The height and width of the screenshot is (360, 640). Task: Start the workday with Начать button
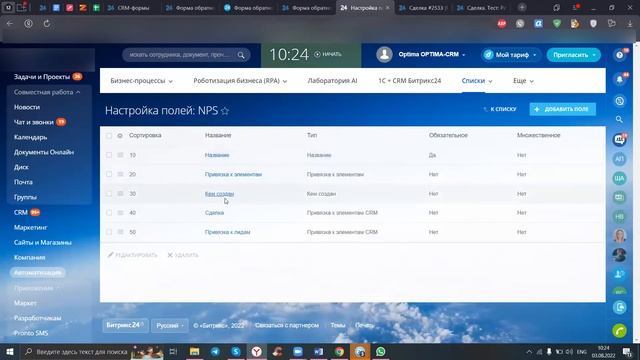click(x=328, y=54)
